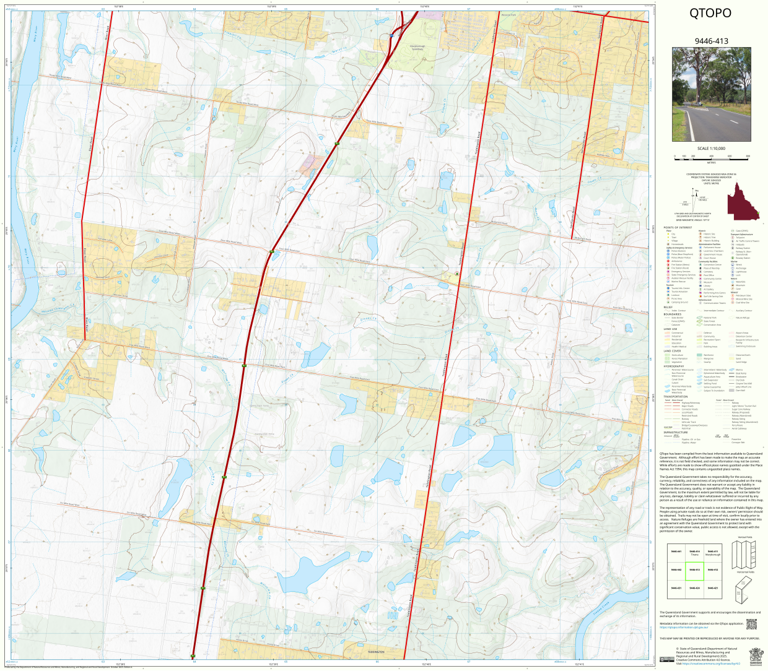Click the Creative Commons BY licence badge
Image resolution: width=768 pixels, height=671 pixels.
tap(667, 660)
